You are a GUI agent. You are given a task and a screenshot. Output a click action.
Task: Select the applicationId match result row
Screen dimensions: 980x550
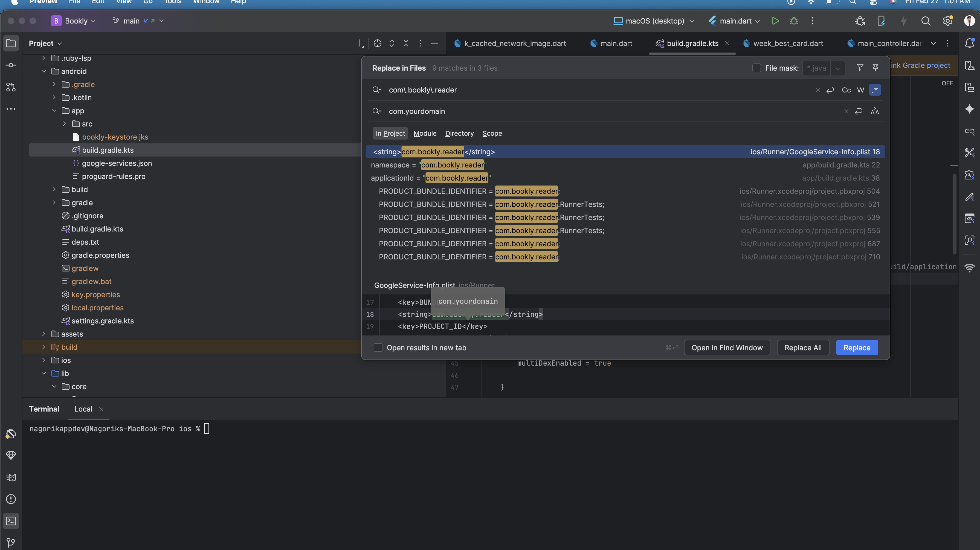pos(625,178)
